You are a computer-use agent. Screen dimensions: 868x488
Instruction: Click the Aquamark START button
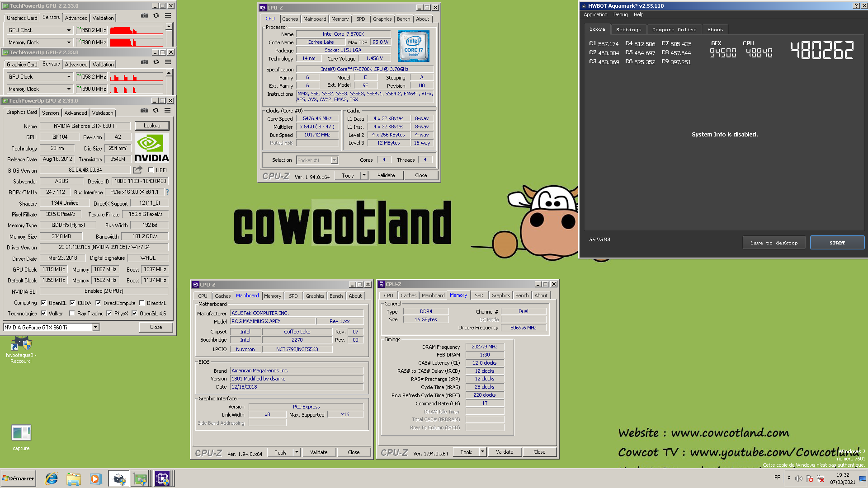point(837,243)
